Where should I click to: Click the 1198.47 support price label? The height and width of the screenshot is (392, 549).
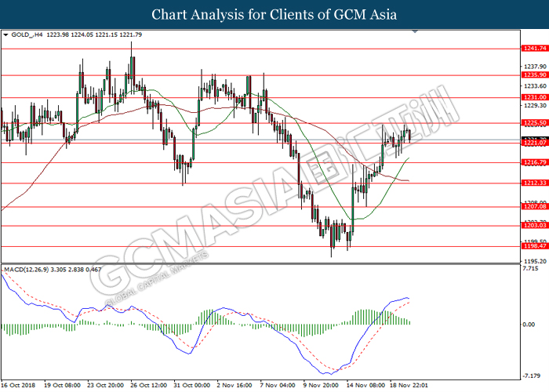(x=535, y=246)
